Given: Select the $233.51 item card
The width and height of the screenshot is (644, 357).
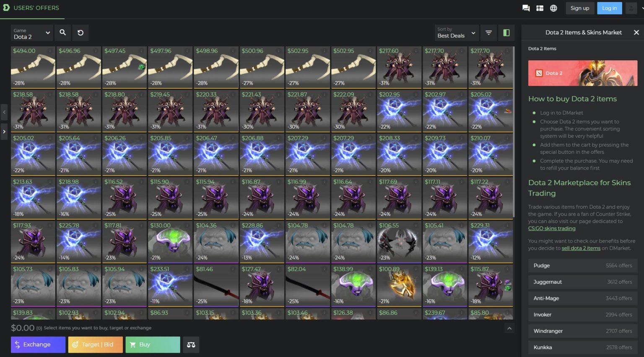Looking at the screenshot, I should tap(170, 285).
